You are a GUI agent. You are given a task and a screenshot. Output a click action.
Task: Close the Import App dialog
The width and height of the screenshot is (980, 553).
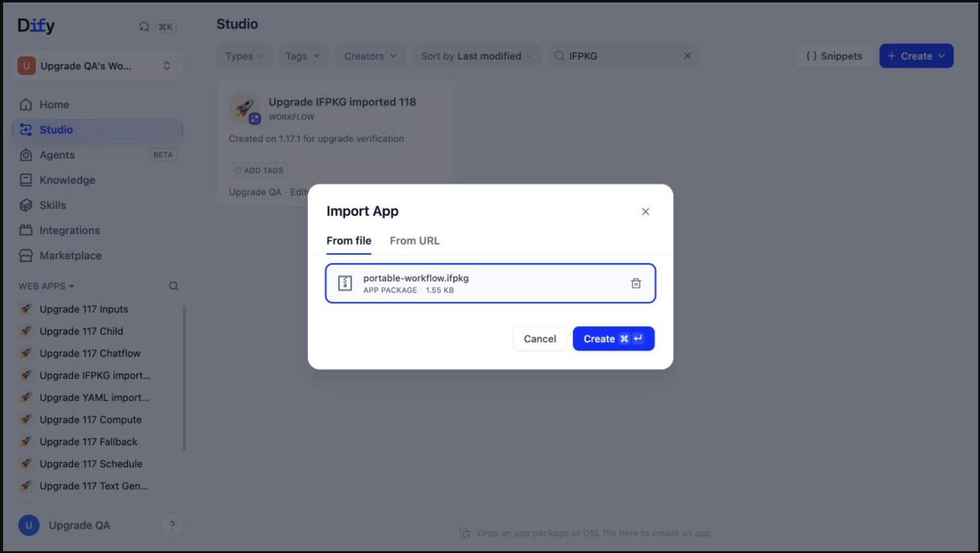click(x=645, y=212)
